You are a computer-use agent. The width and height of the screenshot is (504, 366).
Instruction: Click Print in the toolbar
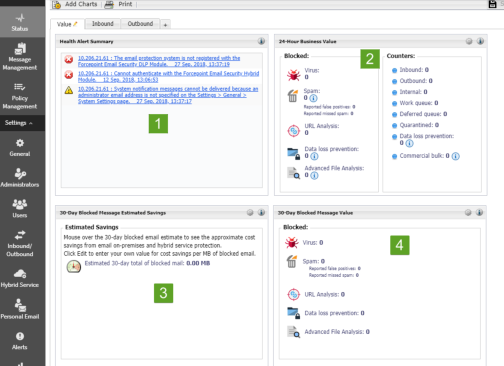(x=119, y=4)
